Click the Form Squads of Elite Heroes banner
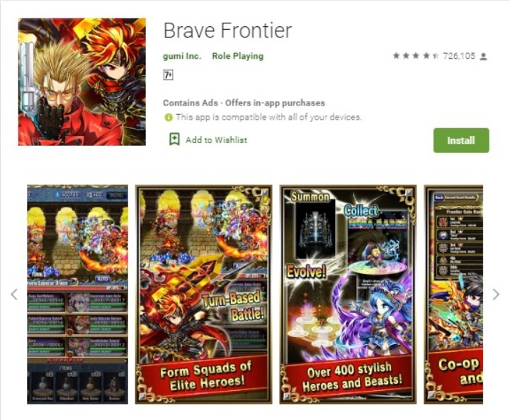510x420 pixels. pyautogui.click(x=205, y=377)
